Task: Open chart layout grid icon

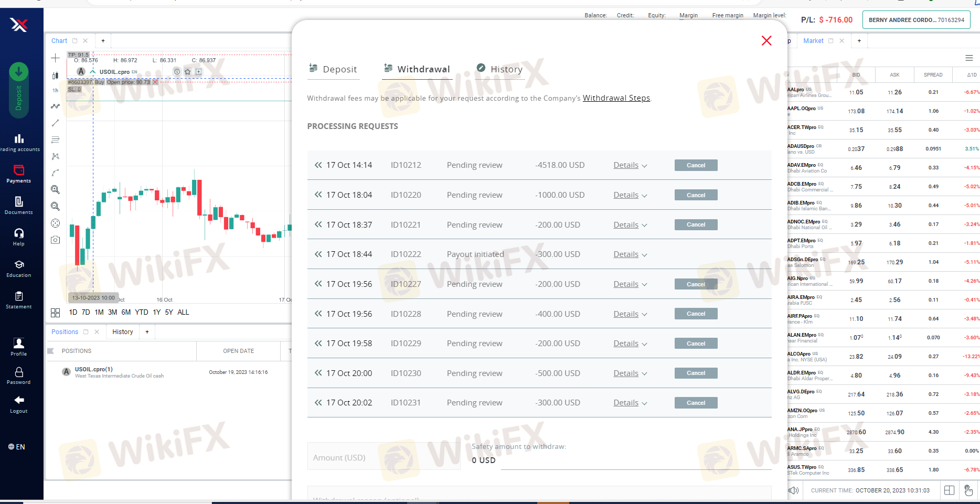Action: 55,313
